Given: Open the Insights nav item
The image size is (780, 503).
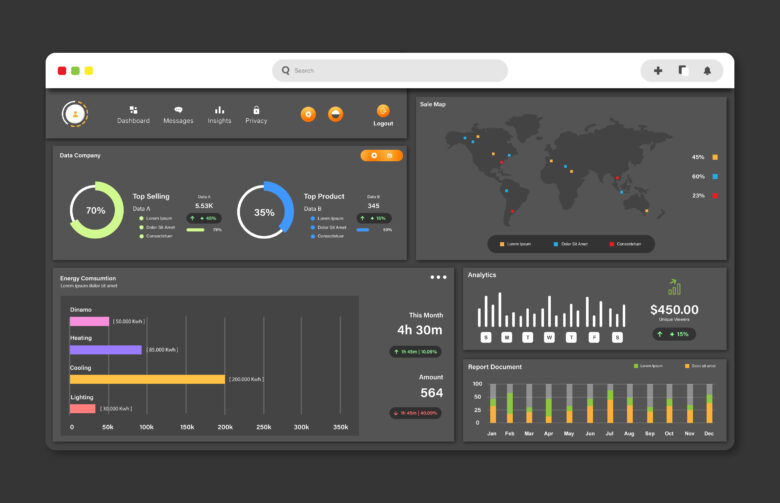Looking at the screenshot, I should (219, 115).
